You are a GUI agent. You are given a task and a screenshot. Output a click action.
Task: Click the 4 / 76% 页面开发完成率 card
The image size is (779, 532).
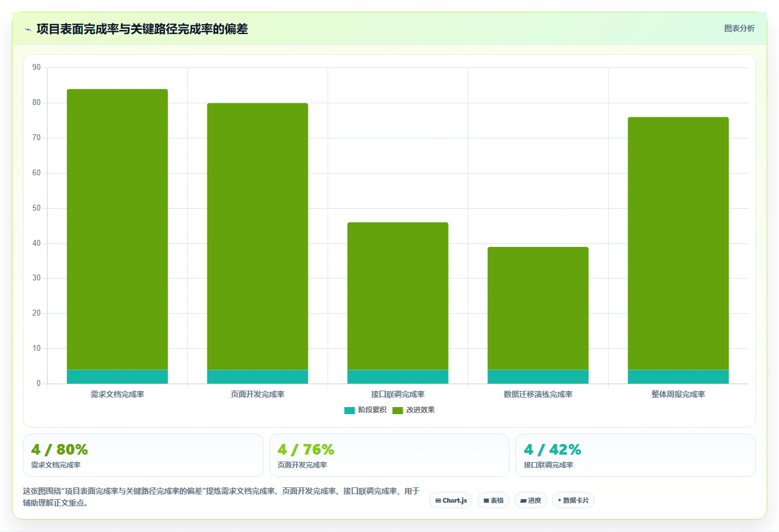(389, 455)
